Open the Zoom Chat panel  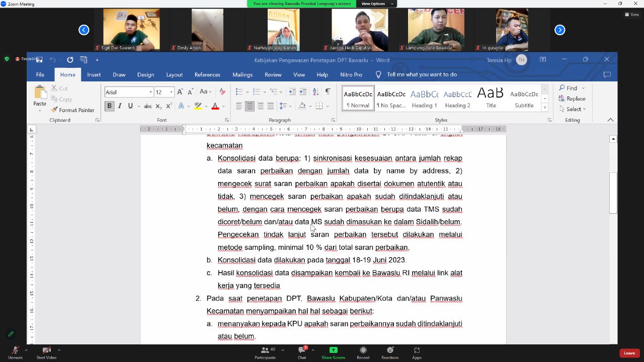coord(302,352)
